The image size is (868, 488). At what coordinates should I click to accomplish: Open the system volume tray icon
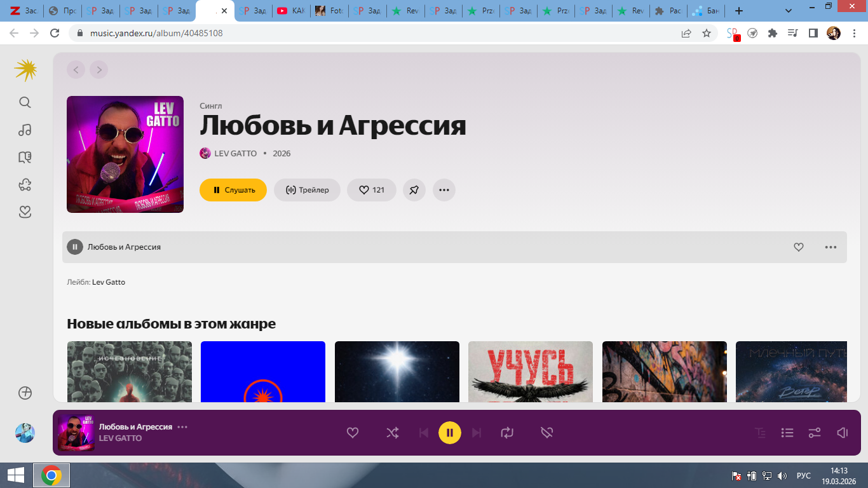pyautogui.click(x=782, y=475)
